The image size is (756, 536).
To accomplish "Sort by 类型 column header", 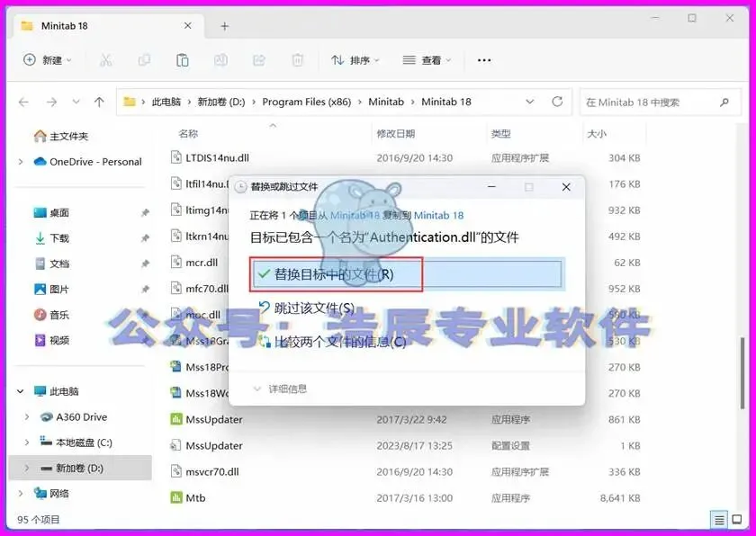I will [x=501, y=133].
